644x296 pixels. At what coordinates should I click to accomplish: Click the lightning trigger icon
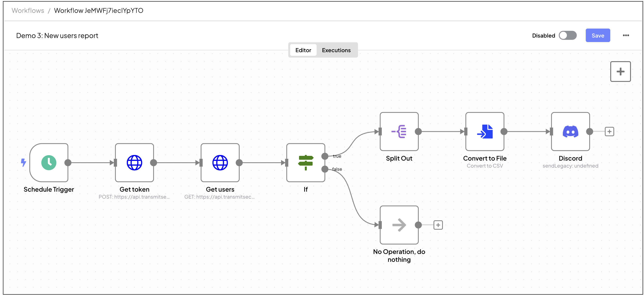(x=23, y=163)
